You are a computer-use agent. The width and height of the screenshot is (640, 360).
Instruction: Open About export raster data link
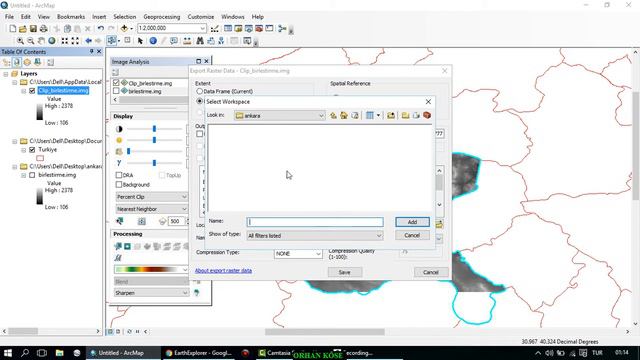coord(223,271)
